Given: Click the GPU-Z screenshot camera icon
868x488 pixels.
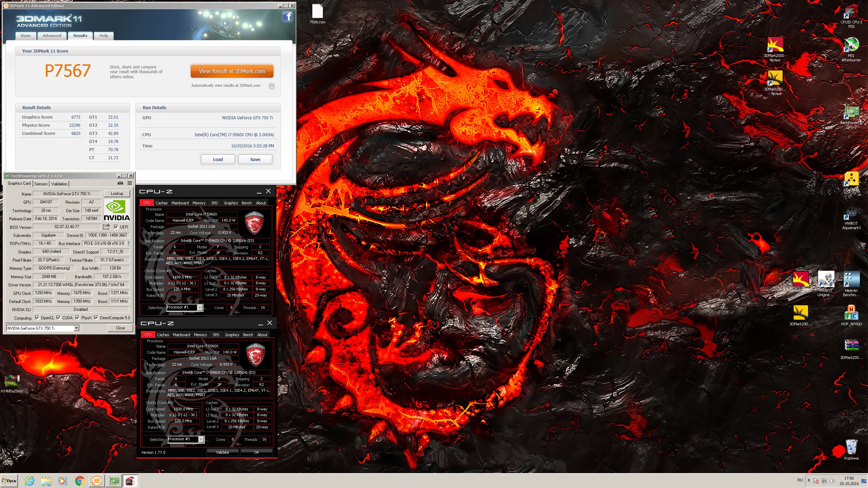Looking at the screenshot, I should [x=120, y=183].
